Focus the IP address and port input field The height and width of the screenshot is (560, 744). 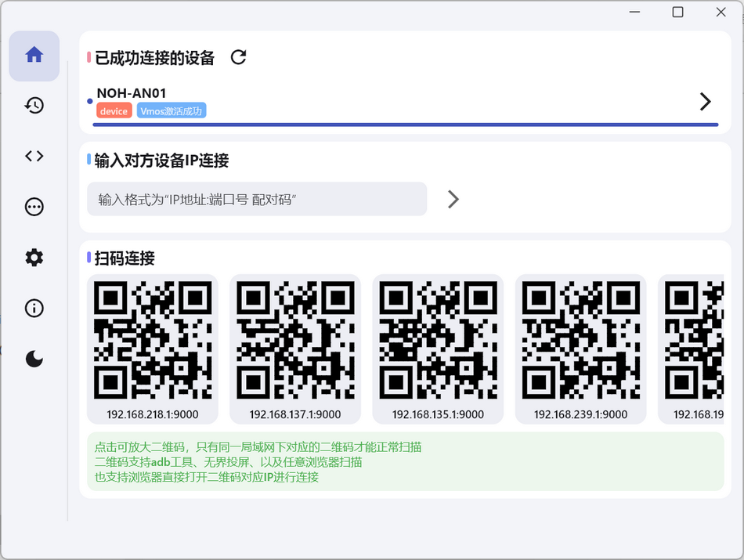point(257,199)
